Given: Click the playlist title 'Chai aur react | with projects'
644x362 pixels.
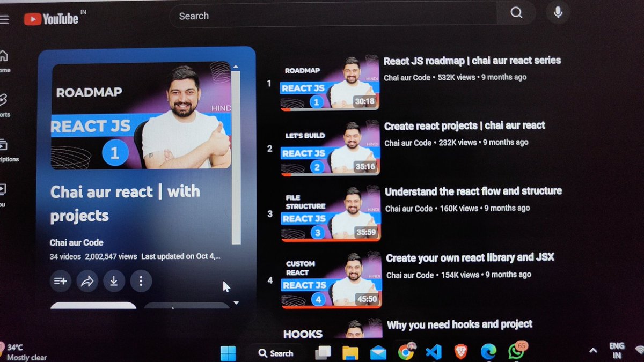Looking at the screenshot, I should [125, 203].
